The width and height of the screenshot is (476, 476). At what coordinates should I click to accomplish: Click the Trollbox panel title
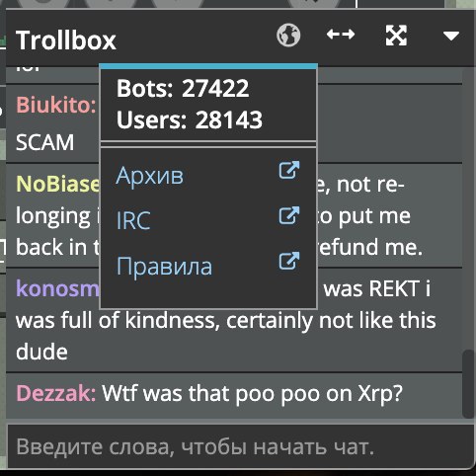(x=66, y=40)
